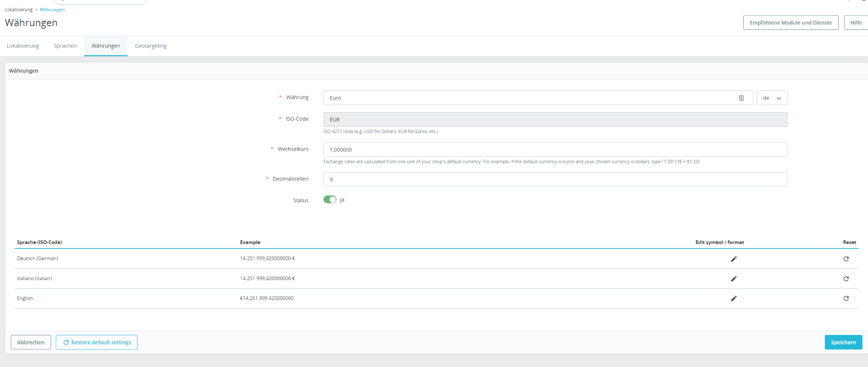Click the 'Example' column header
The height and width of the screenshot is (367, 868).
point(250,243)
